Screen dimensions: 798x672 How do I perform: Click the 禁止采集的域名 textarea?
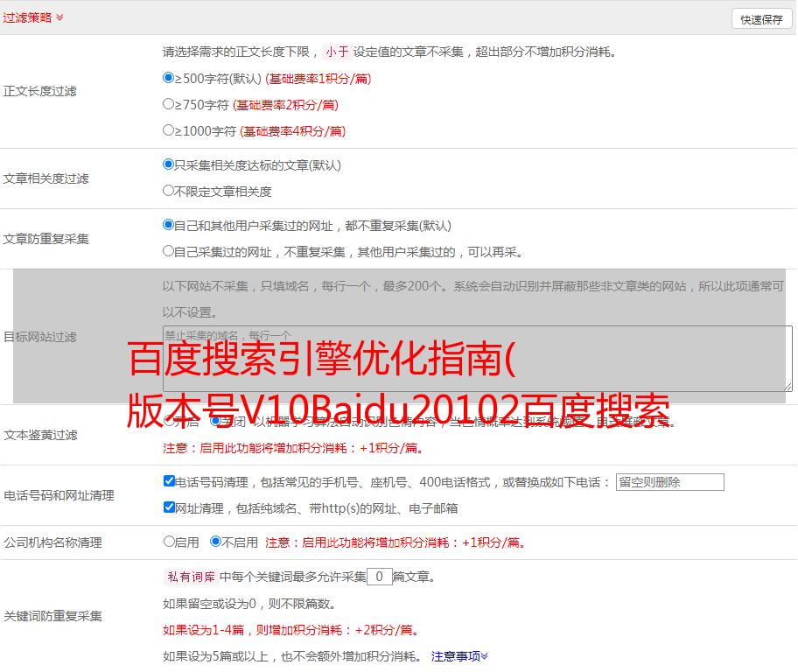pyautogui.click(x=478, y=359)
